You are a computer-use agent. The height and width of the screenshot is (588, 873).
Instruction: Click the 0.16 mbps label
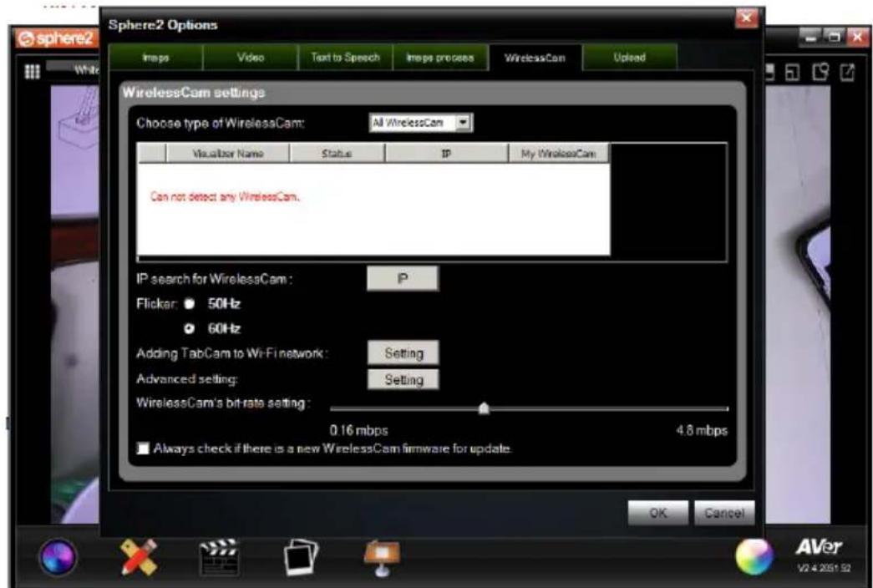tap(358, 430)
